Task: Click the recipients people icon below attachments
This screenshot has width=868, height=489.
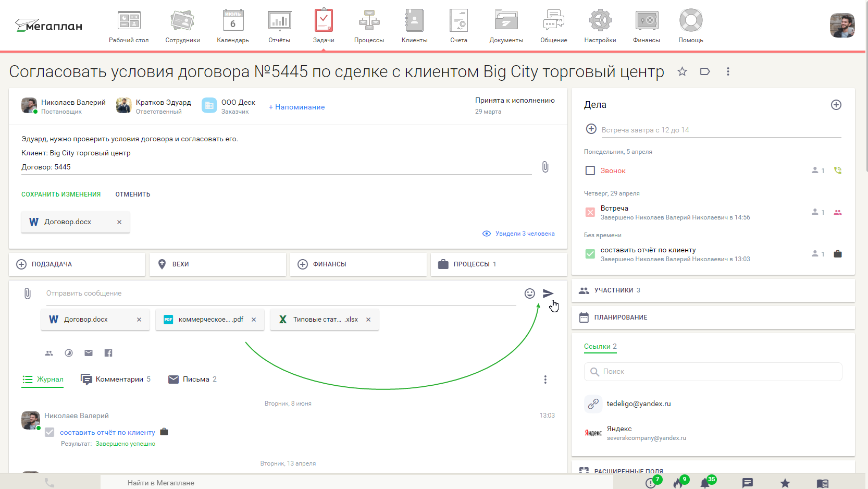Action: pyautogui.click(x=49, y=353)
